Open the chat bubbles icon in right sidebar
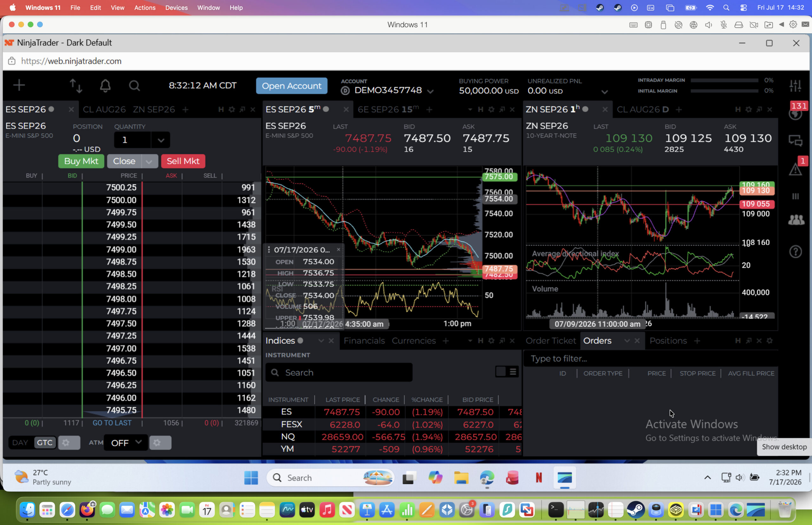812x525 pixels. (796, 141)
